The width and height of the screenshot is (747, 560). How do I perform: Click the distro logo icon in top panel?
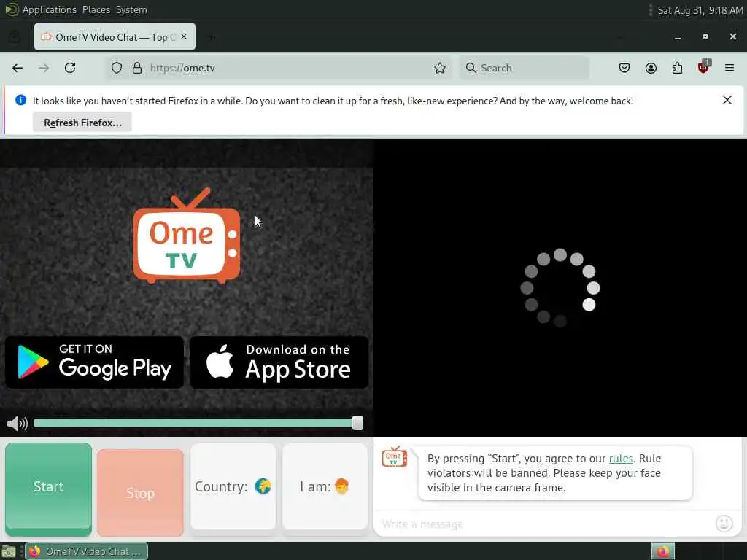10,9
